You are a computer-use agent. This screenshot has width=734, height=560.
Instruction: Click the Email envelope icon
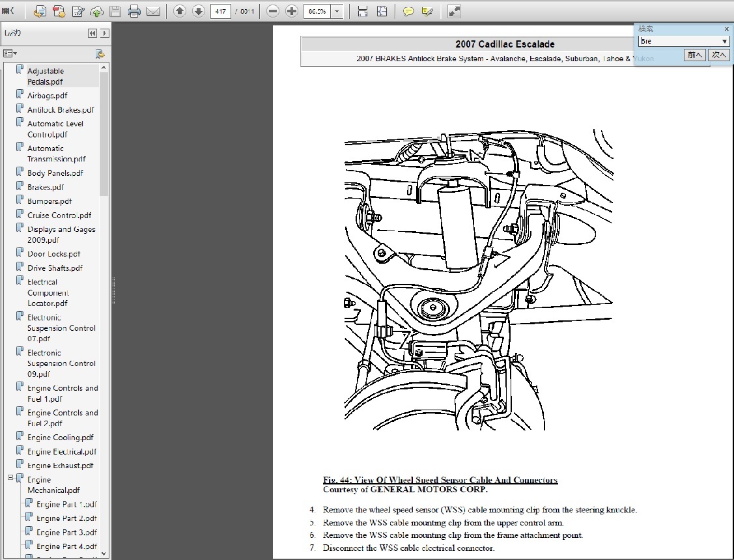pos(153,11)
